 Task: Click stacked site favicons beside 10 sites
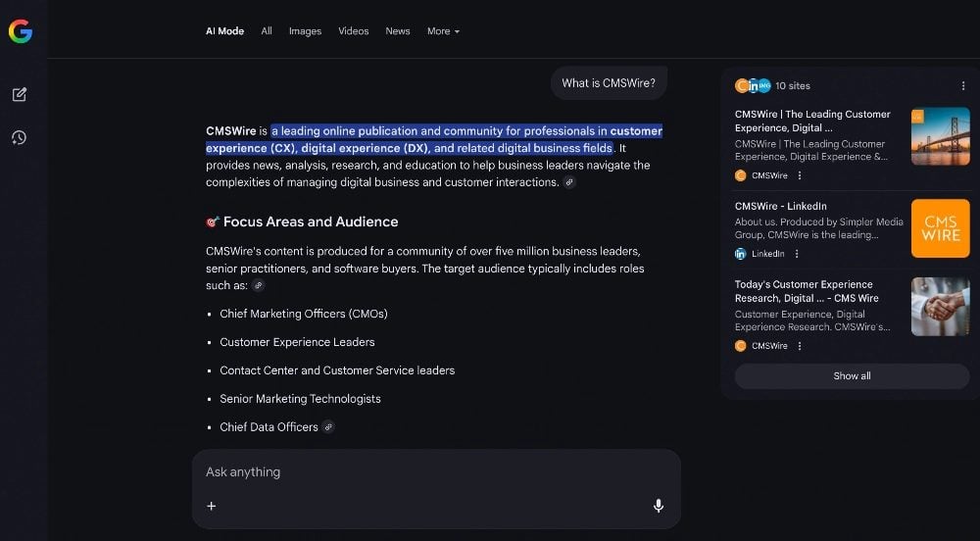click(x=753, y=85)
